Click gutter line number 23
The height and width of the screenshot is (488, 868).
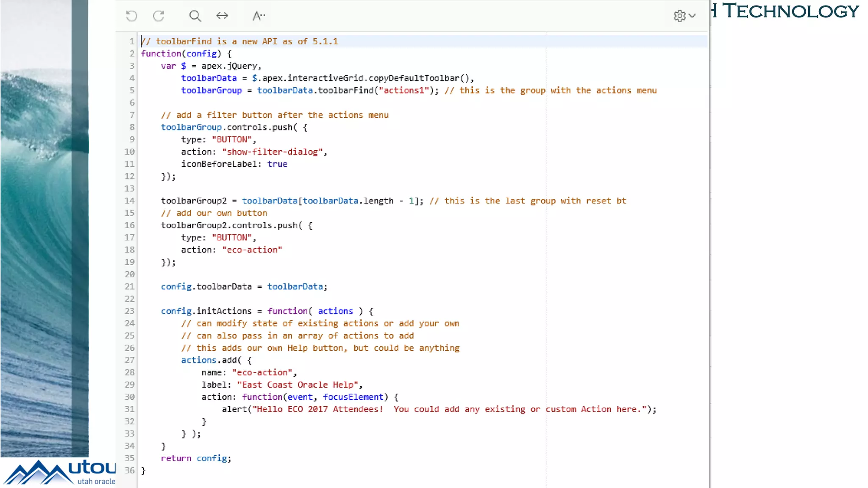[129, 311]
